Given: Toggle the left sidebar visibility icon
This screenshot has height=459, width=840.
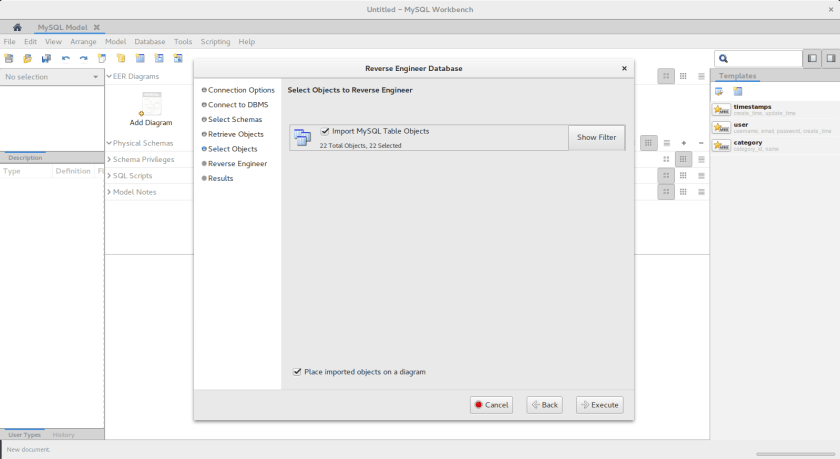Looking at the screenshot, I should pyautogui.click(x=812, y=58).
